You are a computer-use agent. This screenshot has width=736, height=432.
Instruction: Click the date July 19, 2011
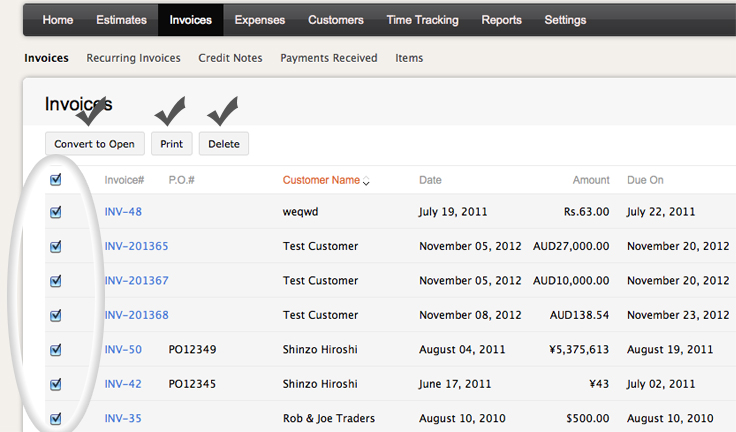tap(453, 212)
